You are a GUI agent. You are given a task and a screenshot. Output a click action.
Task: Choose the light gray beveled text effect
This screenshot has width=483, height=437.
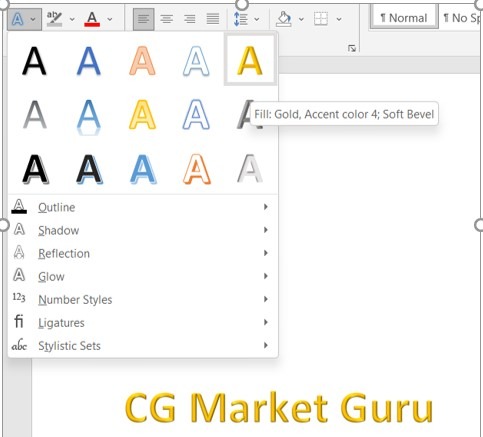(250, 169)
